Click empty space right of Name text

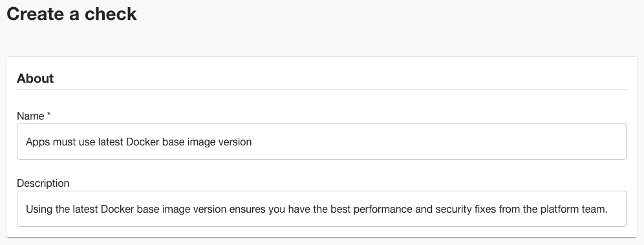coord(435,142)
